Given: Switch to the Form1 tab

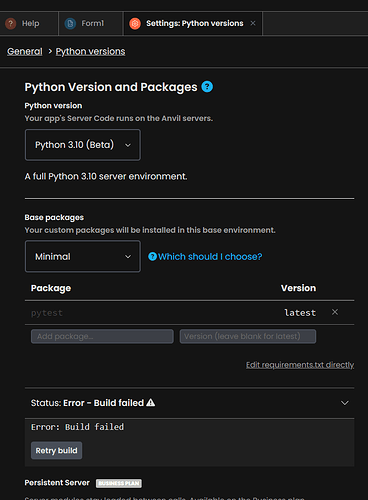Looking at the screenshot, I should (91, 23).
